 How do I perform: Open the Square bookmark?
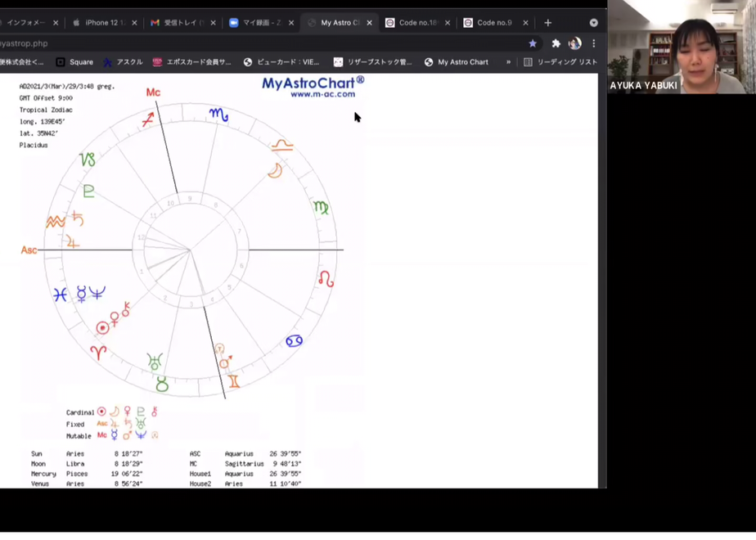74,62
